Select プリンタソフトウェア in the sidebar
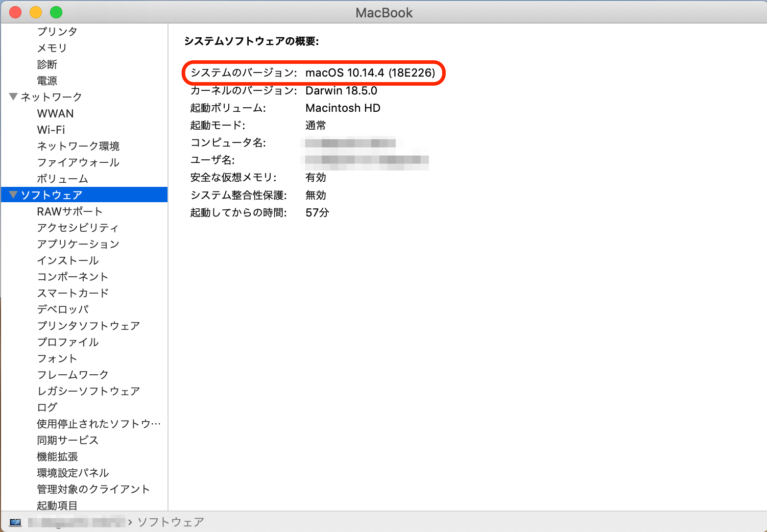767x532 pixels. [88, 326]
